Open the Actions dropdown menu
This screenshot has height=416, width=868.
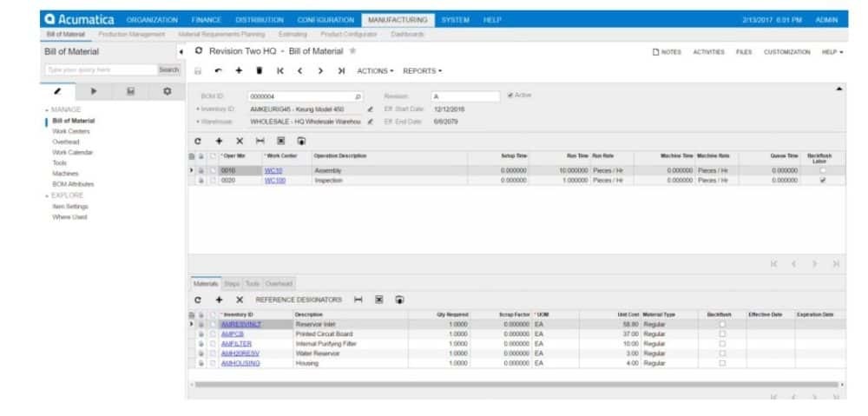point(375,70)
